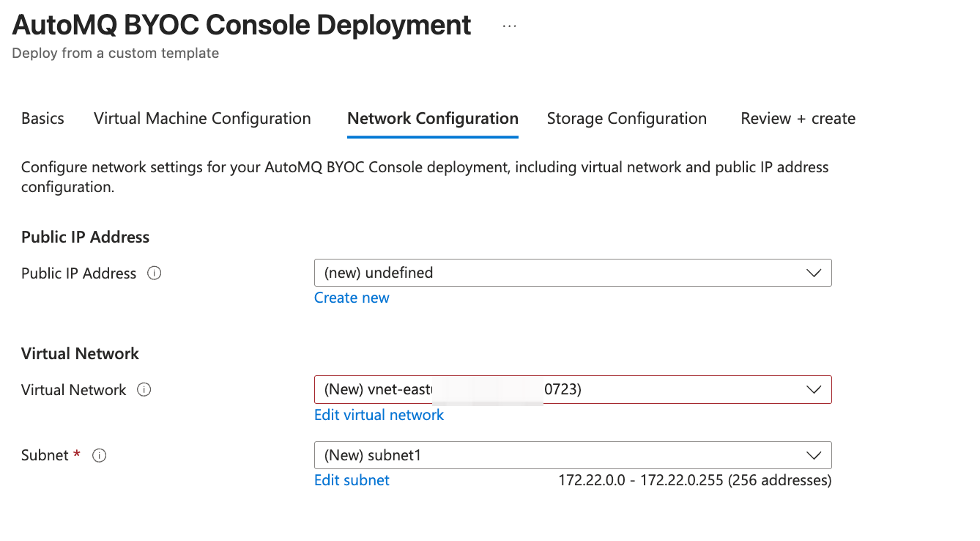
Task: Click the AutoMQ BYOC Console Deployment title
Action: [x=242, y=26]
